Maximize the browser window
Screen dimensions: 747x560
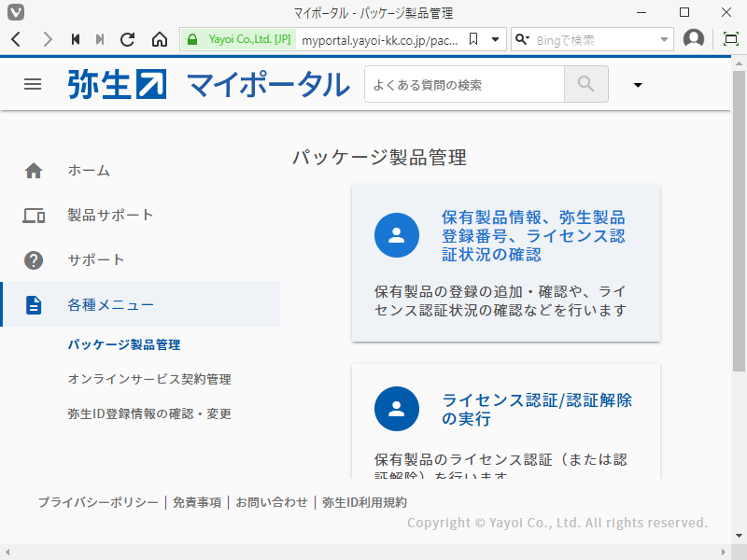point(684,12)
